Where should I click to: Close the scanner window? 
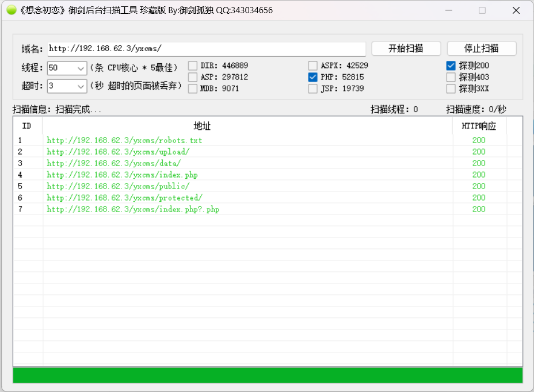point(516,10)
